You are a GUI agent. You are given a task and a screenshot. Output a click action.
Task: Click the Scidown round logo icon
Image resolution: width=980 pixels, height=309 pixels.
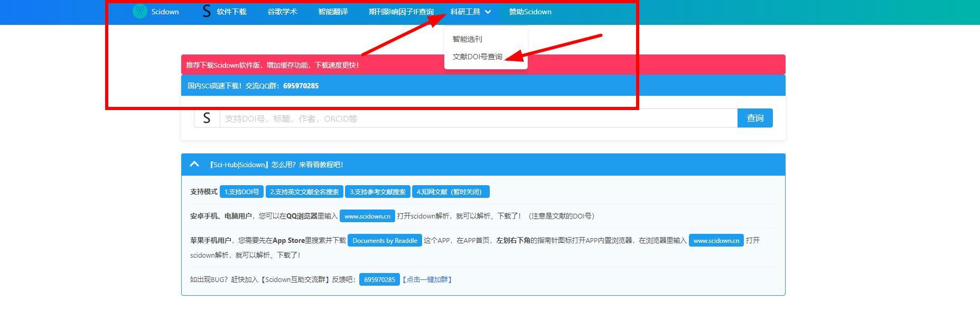[139, 11]
